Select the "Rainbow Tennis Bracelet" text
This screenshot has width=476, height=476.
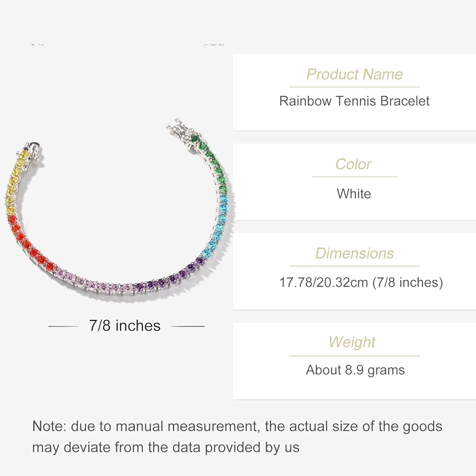(354, 101)
